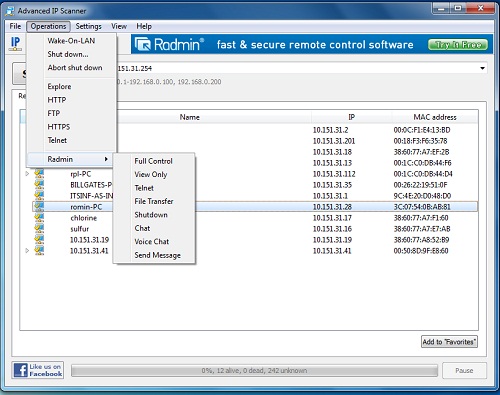Click the computer icon next to 10.151.31.19

pyautogui.click(x=39, y=239)
